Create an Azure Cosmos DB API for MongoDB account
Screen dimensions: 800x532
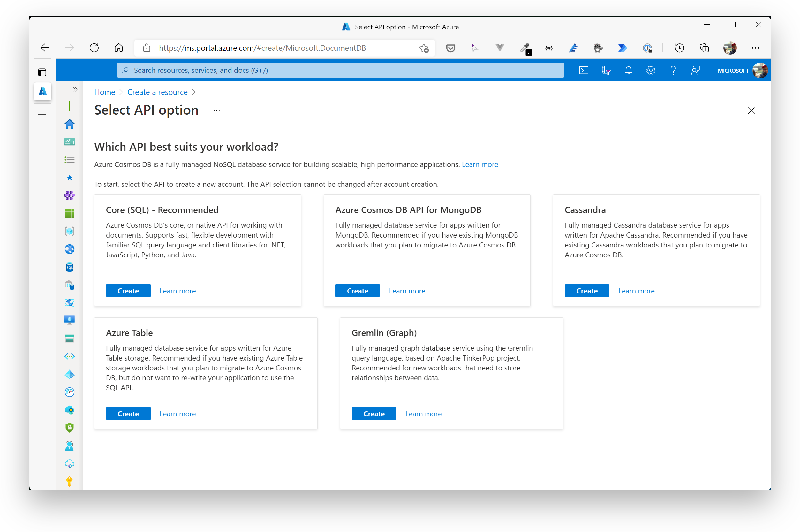point(358,291)
